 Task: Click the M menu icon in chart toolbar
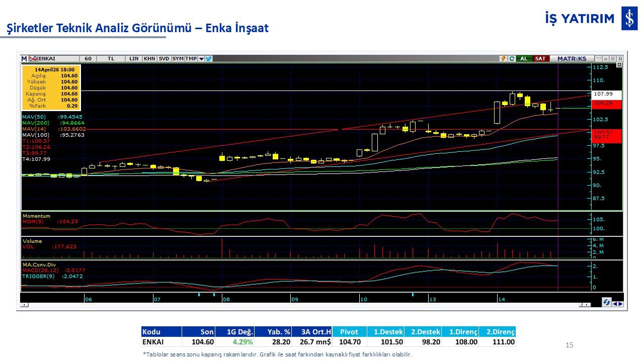point(24,58)
